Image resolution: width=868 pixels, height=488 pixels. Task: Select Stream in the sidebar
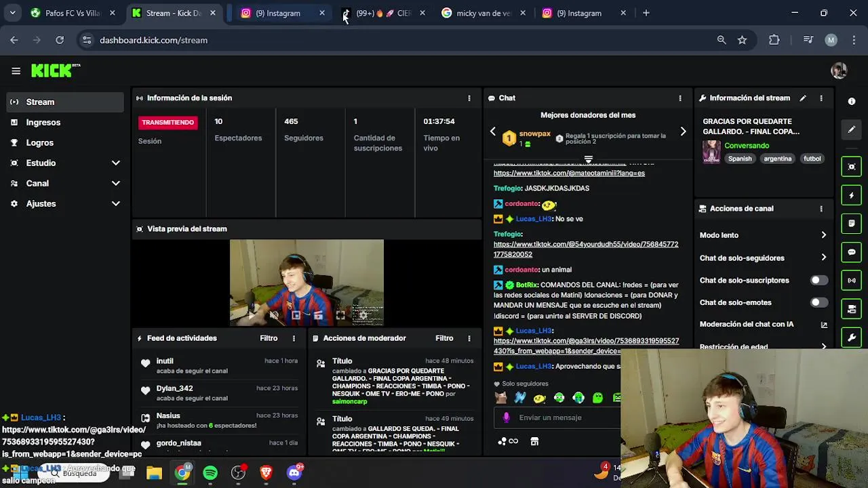(x=66, y=102)
